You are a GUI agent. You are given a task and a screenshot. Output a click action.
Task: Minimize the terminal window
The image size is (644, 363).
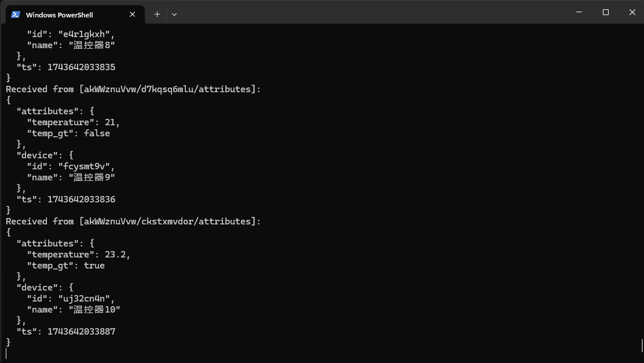tap(579, 12)
